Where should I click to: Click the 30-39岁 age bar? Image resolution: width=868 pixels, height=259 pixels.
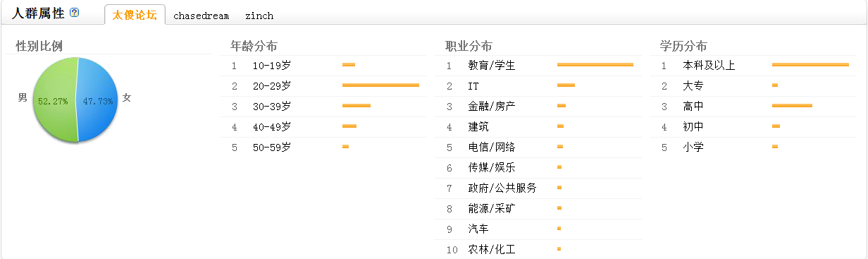click(x=356, y=106)
